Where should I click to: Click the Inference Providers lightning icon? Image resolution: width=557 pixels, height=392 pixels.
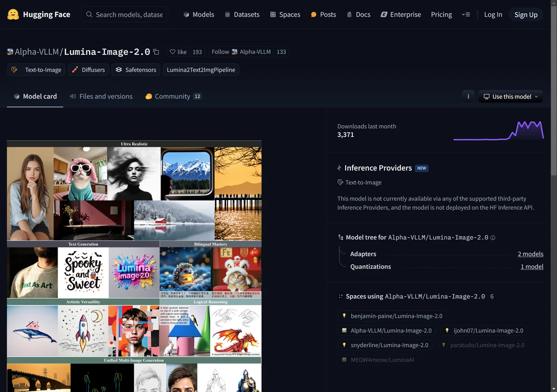[340, 168]
